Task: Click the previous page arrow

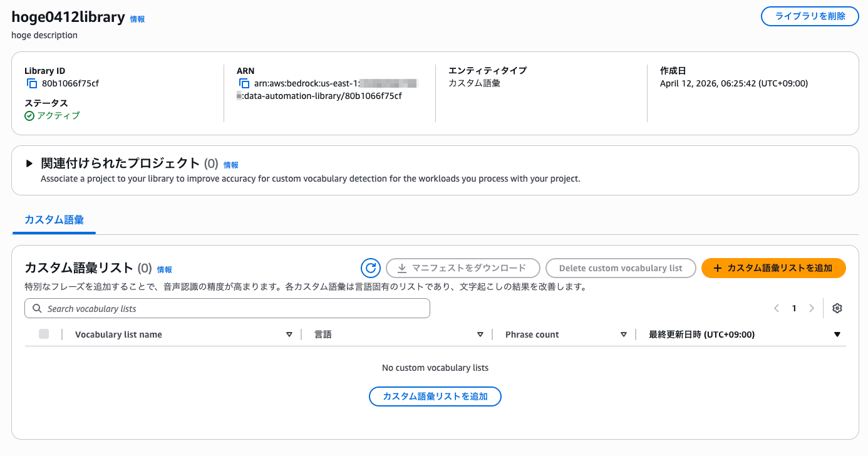Action: pos(777,308)
